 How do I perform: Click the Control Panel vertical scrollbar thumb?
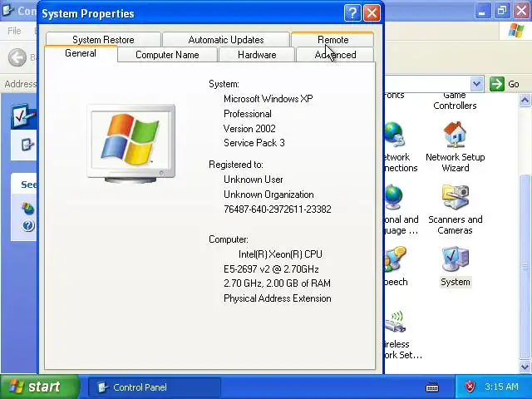click(525, 266)
